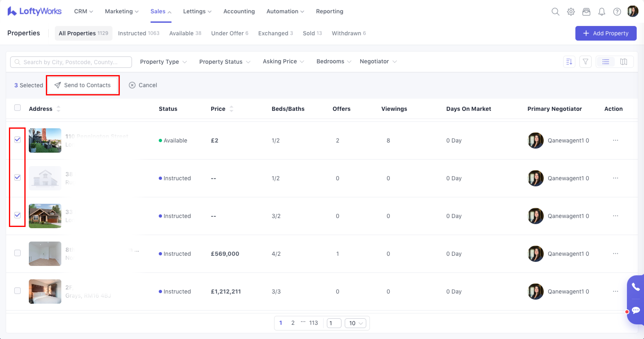This screenshot has height=339, width=644.
Task: Switch to map view icon
Action: (623, 62)
